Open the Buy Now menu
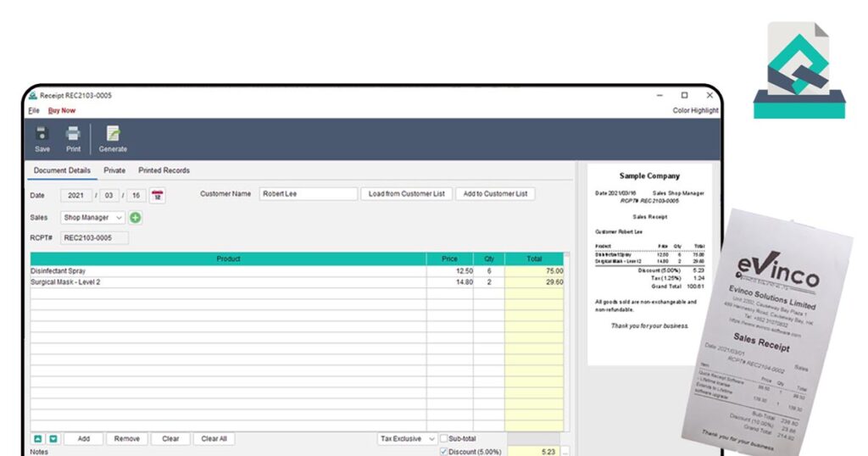 [61, 111]
